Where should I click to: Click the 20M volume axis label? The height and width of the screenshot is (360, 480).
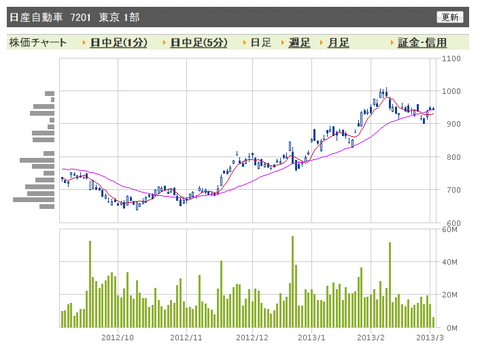coord(450,295)
